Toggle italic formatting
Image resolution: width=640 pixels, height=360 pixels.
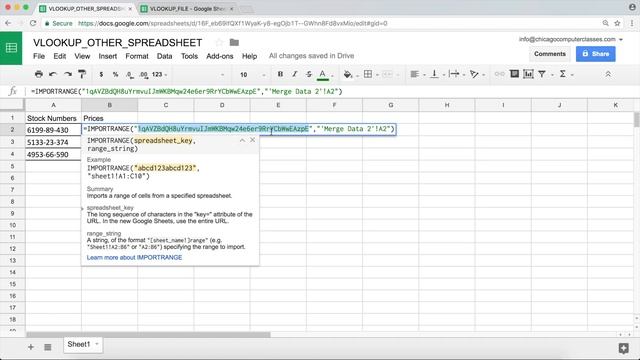(x=294, y=74)
